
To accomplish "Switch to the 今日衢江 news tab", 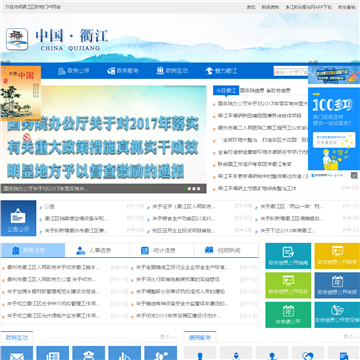I will (x=226, y=90).
